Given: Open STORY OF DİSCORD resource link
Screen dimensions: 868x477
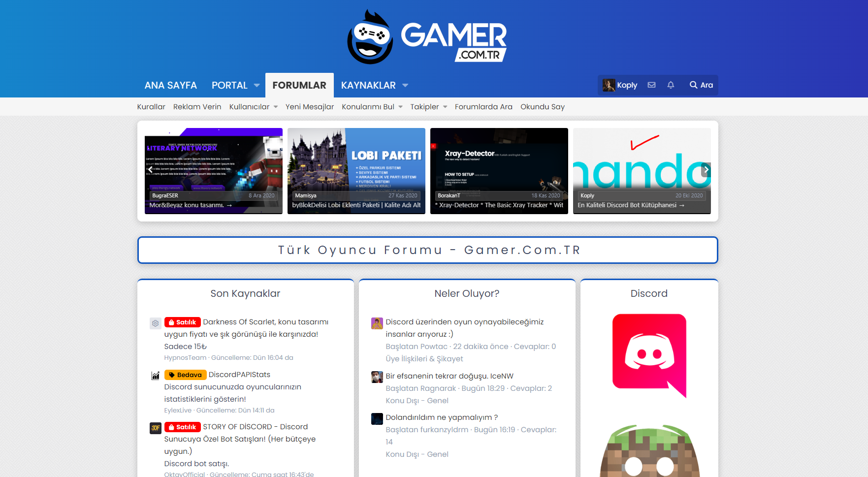Looking at the screenshot, I should [x=240, y=439].
